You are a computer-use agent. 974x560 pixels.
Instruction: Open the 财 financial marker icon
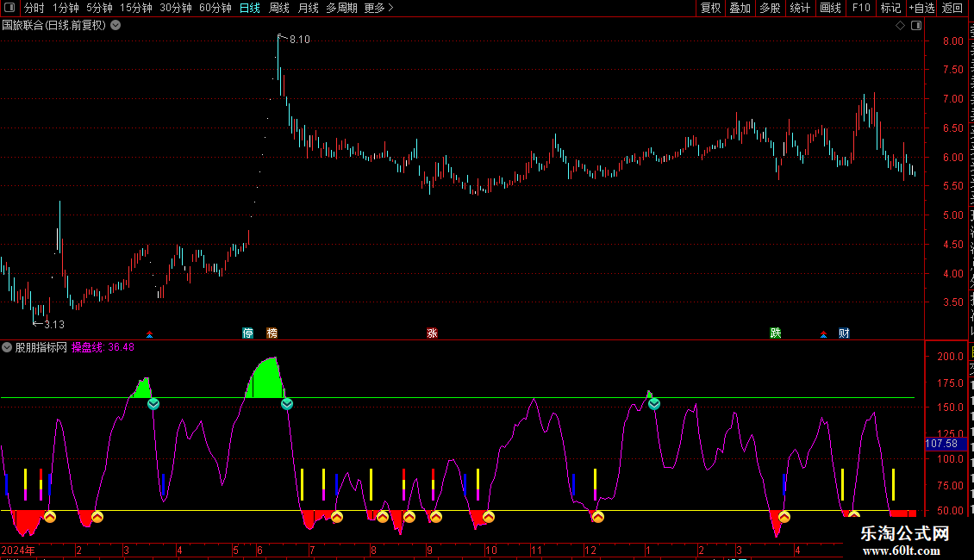(x=844, y=333)
